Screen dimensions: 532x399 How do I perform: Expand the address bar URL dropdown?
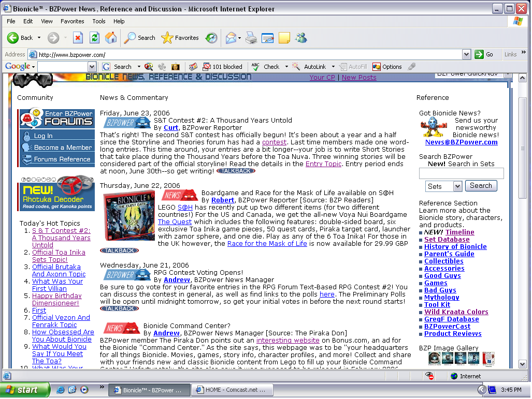click(466, 54)
